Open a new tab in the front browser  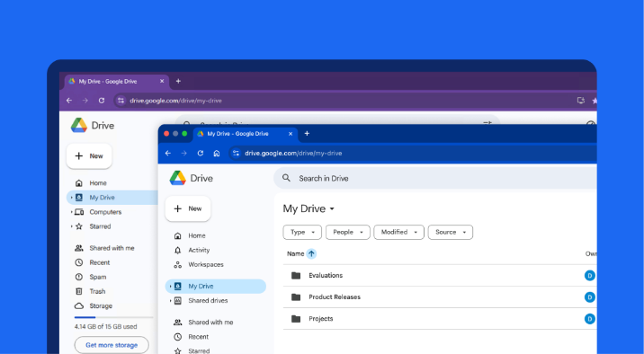[307, 133]
